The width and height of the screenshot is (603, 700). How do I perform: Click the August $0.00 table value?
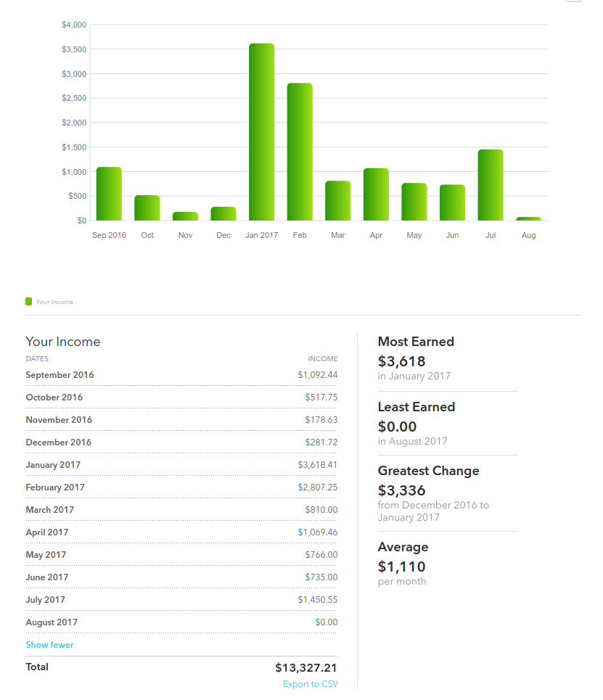point(327,622)
